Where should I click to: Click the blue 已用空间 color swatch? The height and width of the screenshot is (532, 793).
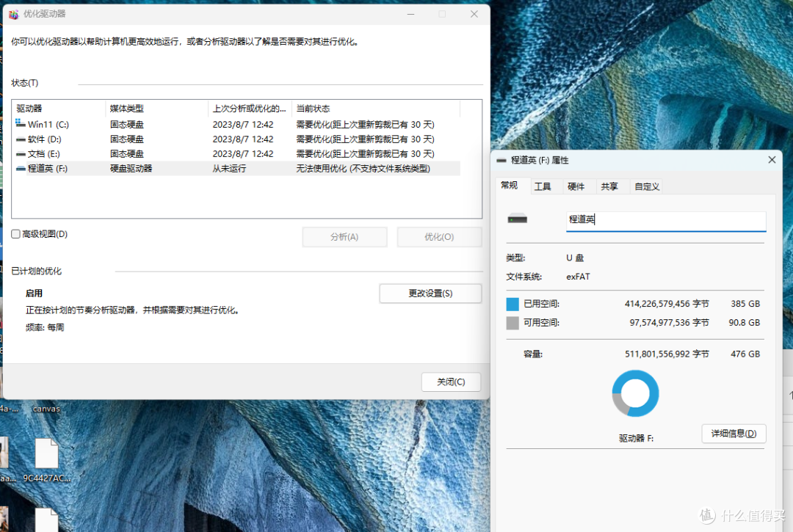coord(513,304)
